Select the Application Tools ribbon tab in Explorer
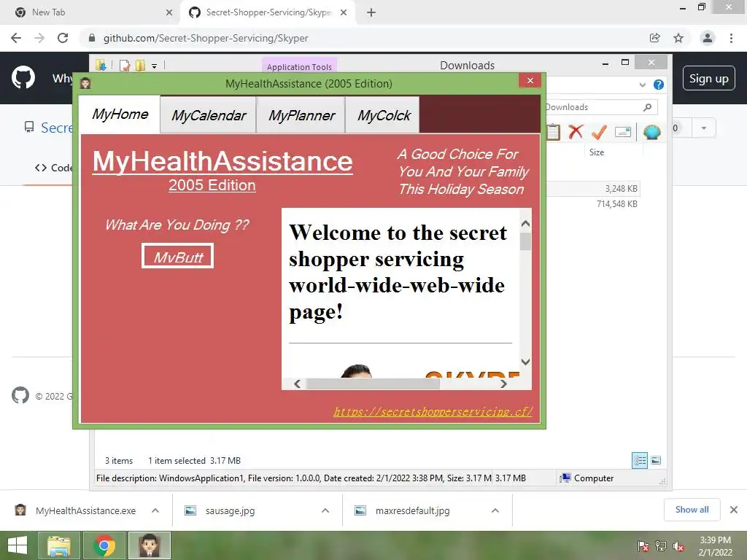 299,66
